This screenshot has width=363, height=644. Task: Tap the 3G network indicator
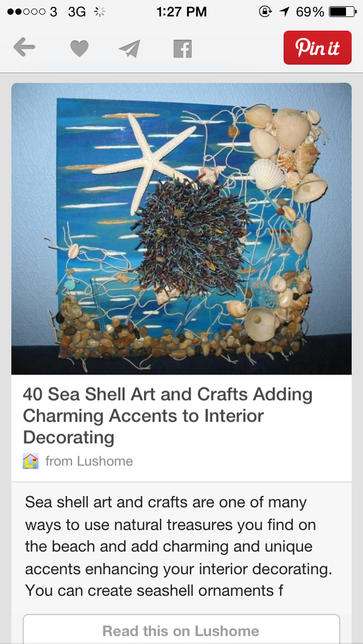point(77,12)
